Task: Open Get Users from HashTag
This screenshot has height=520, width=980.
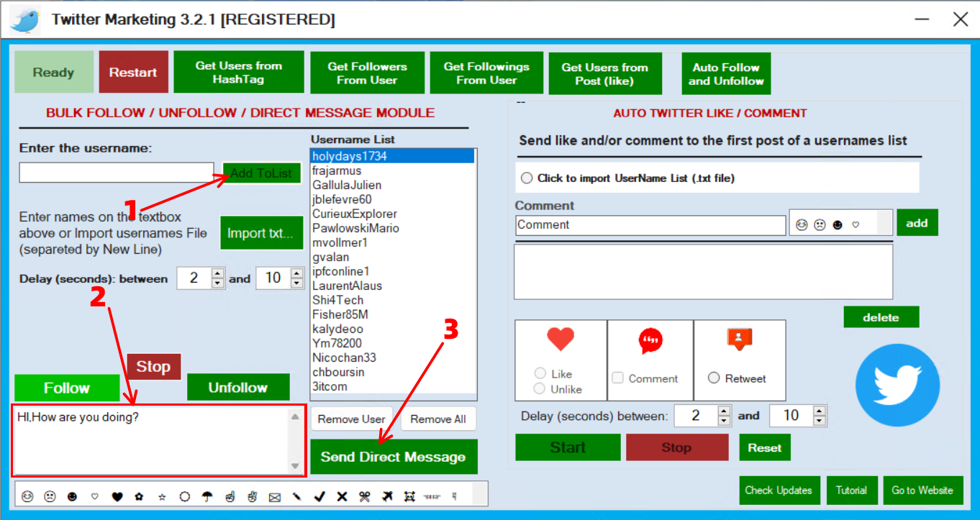Action: (x=239, y=72)
